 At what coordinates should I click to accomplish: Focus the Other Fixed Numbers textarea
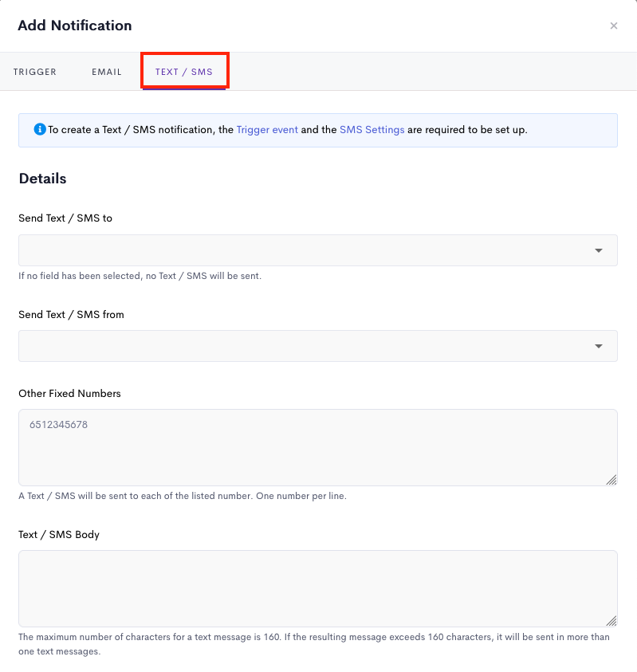tap(317, 447)
